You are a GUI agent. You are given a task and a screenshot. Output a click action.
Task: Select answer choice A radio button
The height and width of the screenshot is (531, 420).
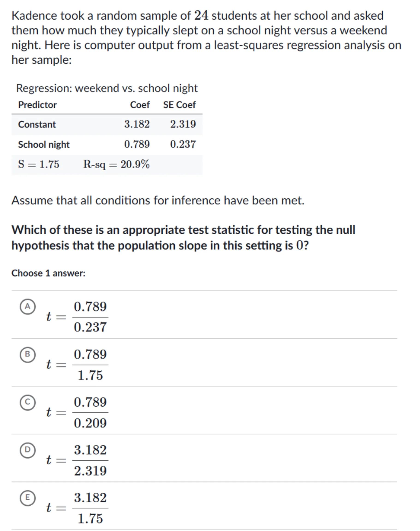[27, 307]
